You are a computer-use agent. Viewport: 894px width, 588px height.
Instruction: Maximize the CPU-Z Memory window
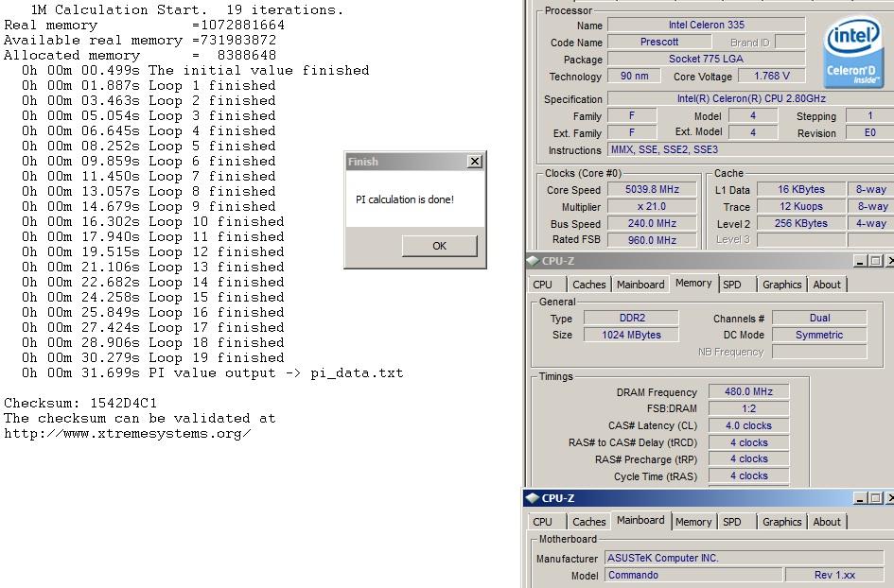876,261
